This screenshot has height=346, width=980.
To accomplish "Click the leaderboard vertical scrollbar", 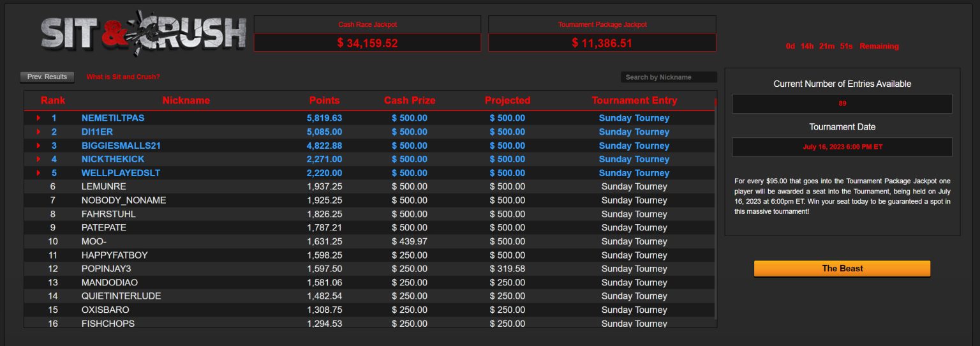I will pos(715,211).
